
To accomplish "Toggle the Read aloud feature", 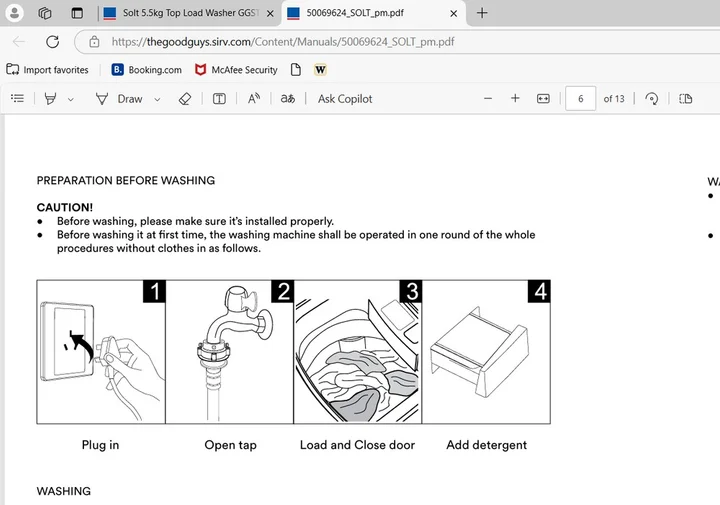I will pyautogui.click(x=254, y=99).
